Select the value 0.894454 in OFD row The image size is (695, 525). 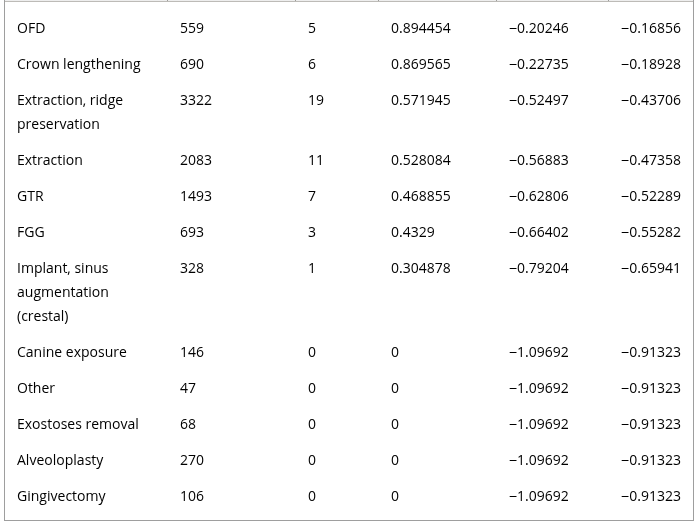421,28
